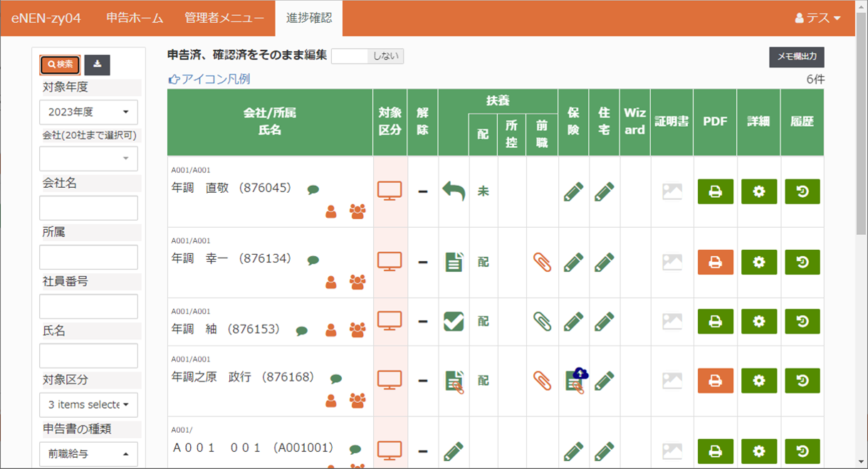868x469 pixels.
Task: Toggle the 申告済、確認済をそのまま編集 switch
Action: point(367,55)
